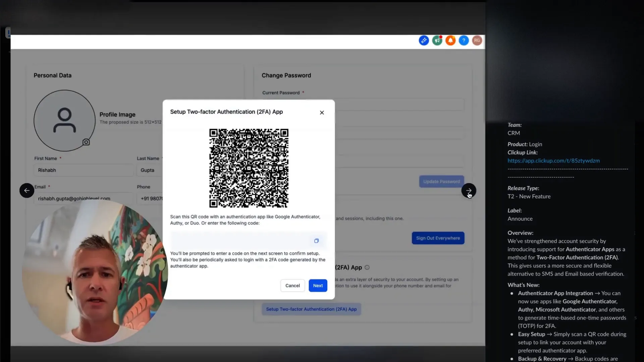Click the profile image placeholder avatar
The image size is (644, 362).
tap(64, 120)
